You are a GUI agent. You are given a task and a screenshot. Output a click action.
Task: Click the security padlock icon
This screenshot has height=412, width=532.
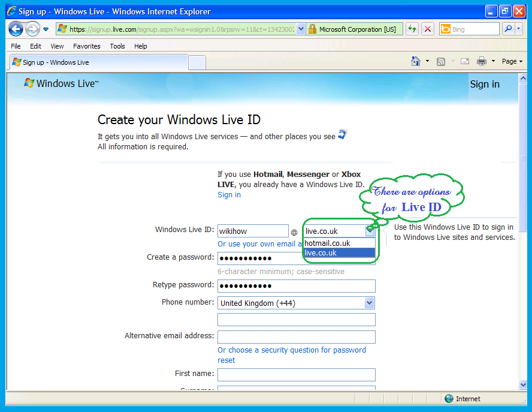[312, 29]
